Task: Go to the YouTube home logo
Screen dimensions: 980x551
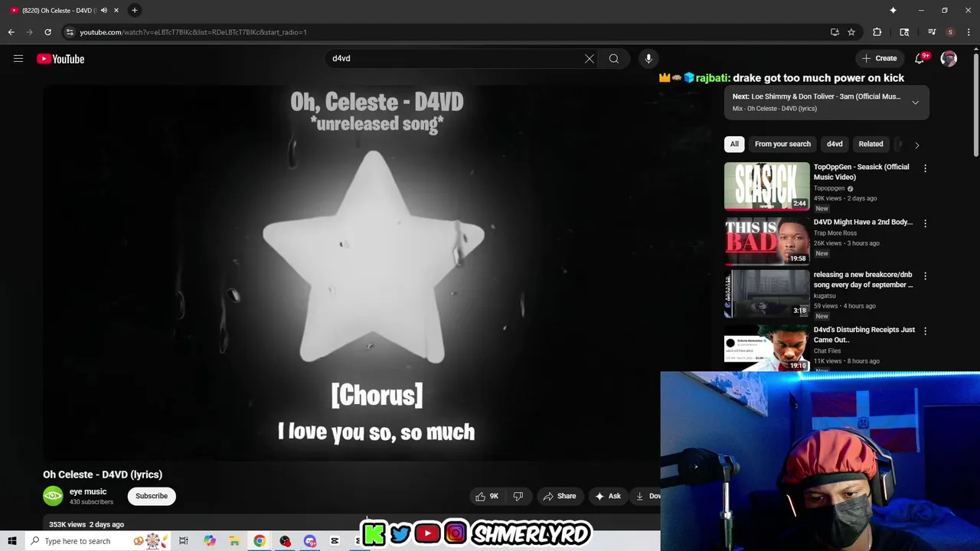Action: (x=60, y=59)
